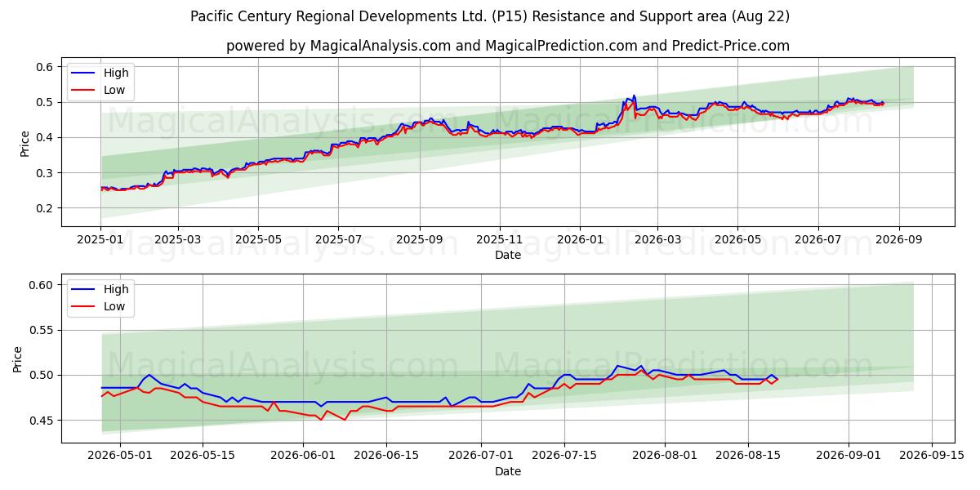Click the top chart x-axis label 2026-07

[817, 241]
